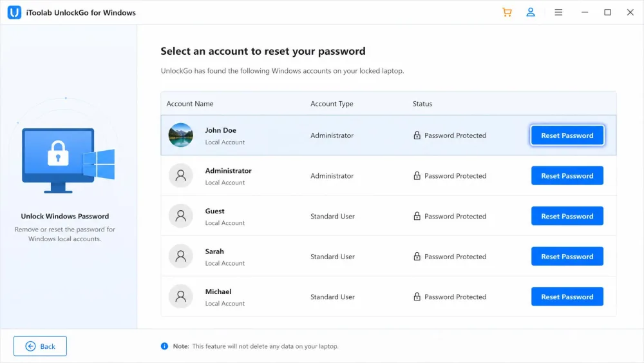
Task: Select the John Doe account name
Action: (220, 130)
